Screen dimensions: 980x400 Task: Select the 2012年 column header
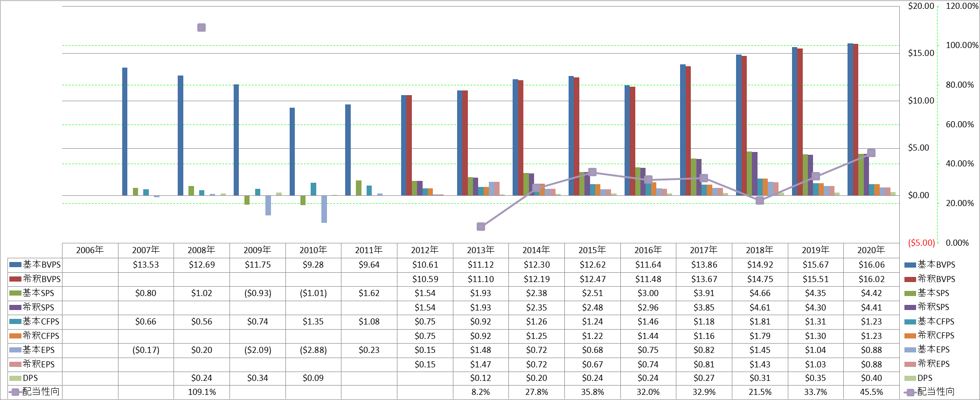(x=425, y=250)
